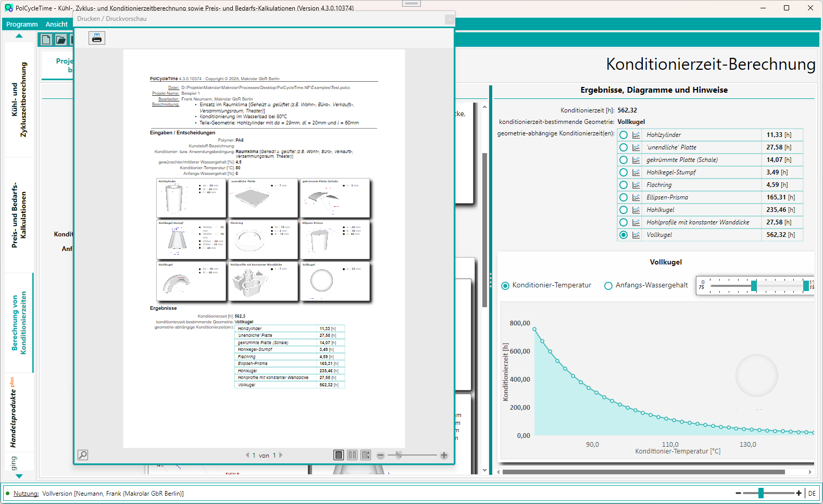Open the diagram icon for Flachring
The width and height of the screenshot is (823, 504).
pyautogui.click(x=636, y=185)
